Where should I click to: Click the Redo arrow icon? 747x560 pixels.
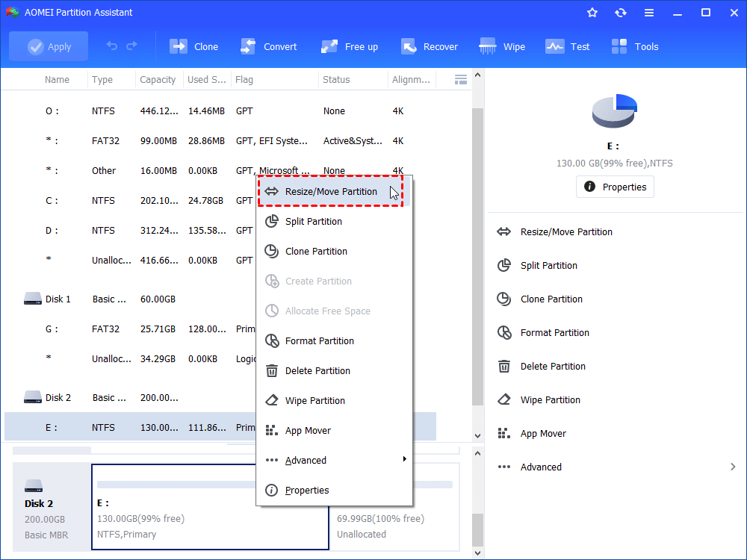click(132, 46)
